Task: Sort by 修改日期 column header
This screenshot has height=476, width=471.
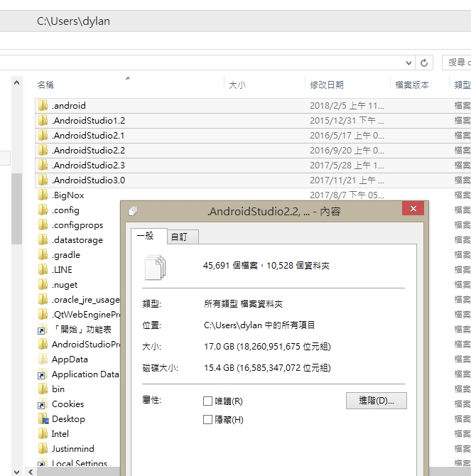Action: tap(327, 85)
